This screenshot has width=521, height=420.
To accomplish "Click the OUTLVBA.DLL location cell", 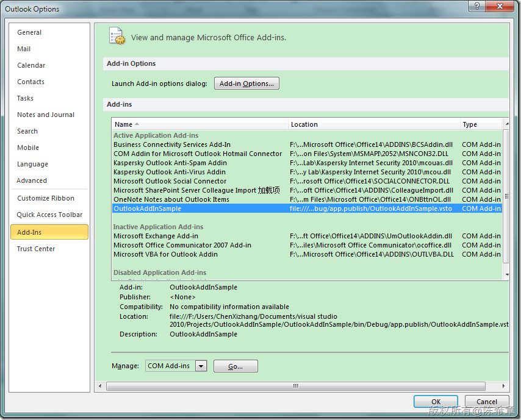I will [x=372, y=254].
